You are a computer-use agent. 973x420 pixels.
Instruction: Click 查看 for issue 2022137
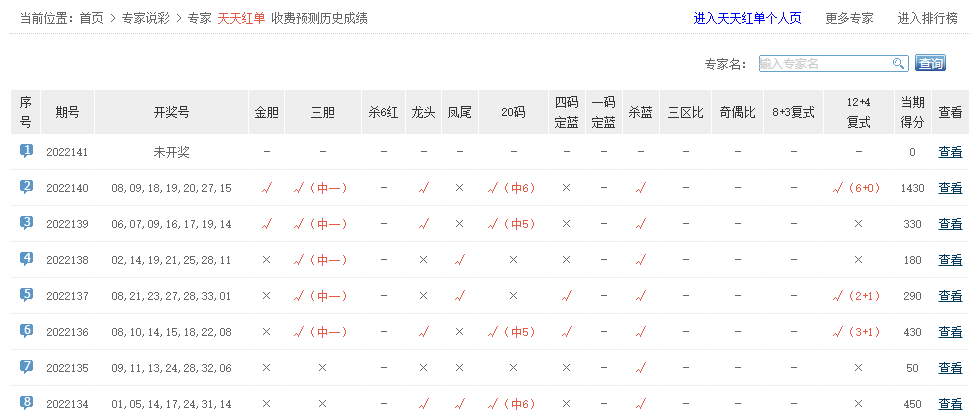tap(950, 296)
